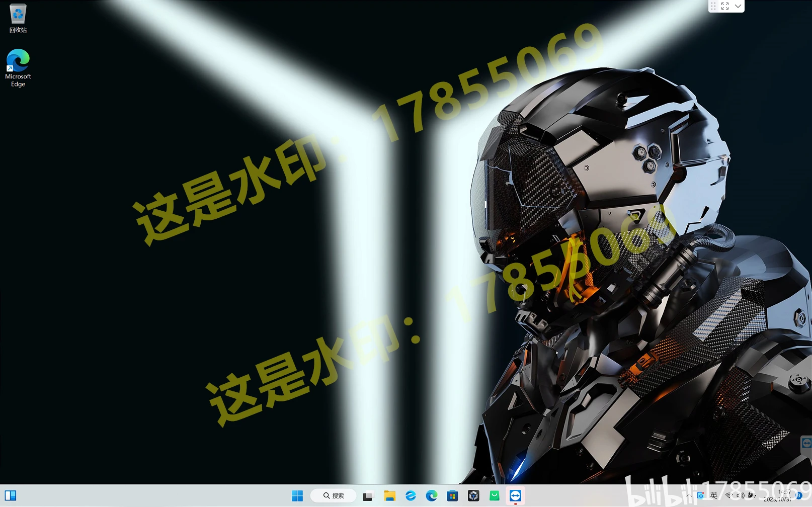Switch the input language indicator 英
The height and width of the screenshot is (507, 812).
[713, 496]
